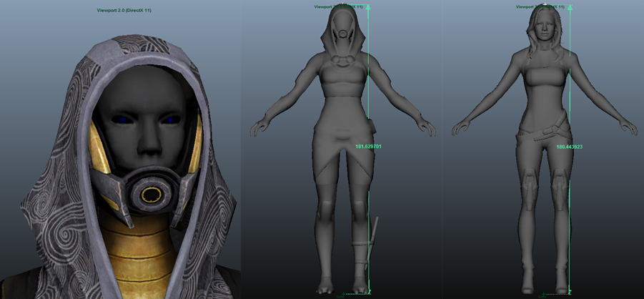The width and height of the screenshot is (644, 299).
Task: Select the green side locator under the hooded model
Action: pos(342,294)
